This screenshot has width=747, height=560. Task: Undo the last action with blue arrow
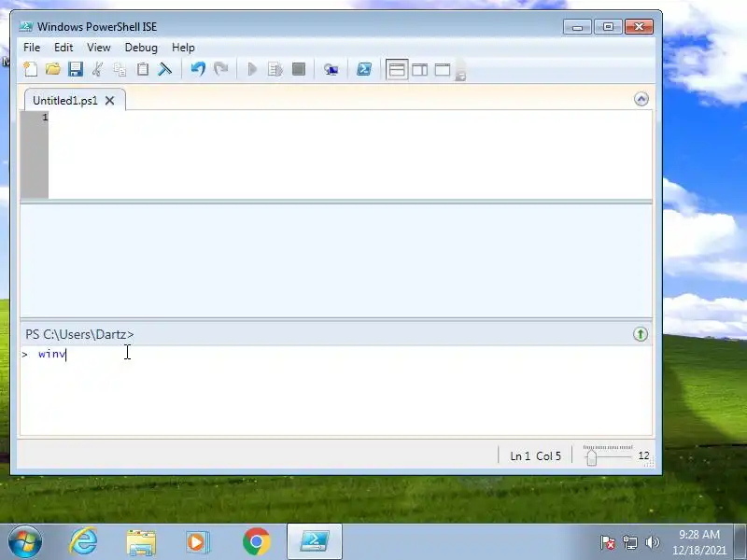coord(198,69)
